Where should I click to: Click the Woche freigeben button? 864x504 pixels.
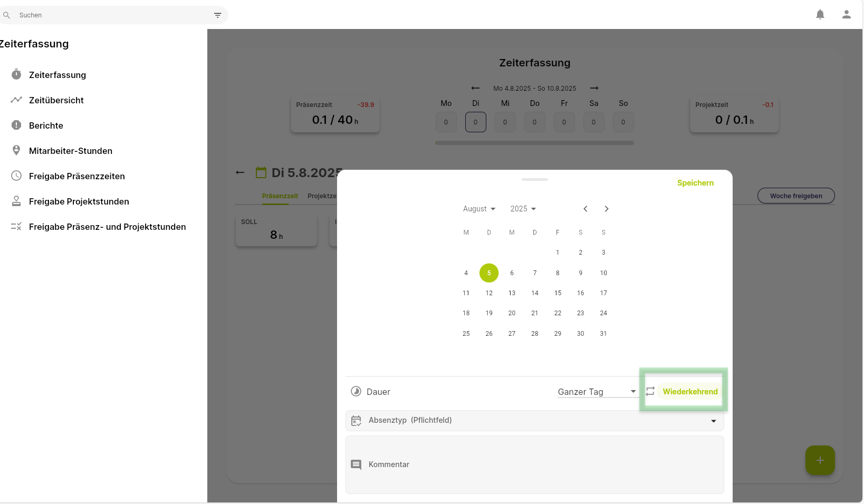[x=796, y=196]
